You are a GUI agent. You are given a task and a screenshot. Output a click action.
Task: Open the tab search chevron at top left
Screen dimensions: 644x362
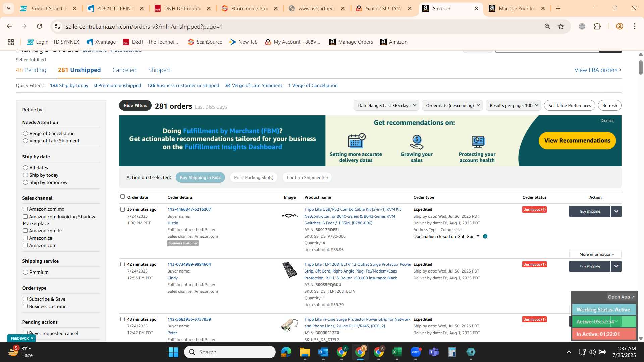click(x=8, y=8)
